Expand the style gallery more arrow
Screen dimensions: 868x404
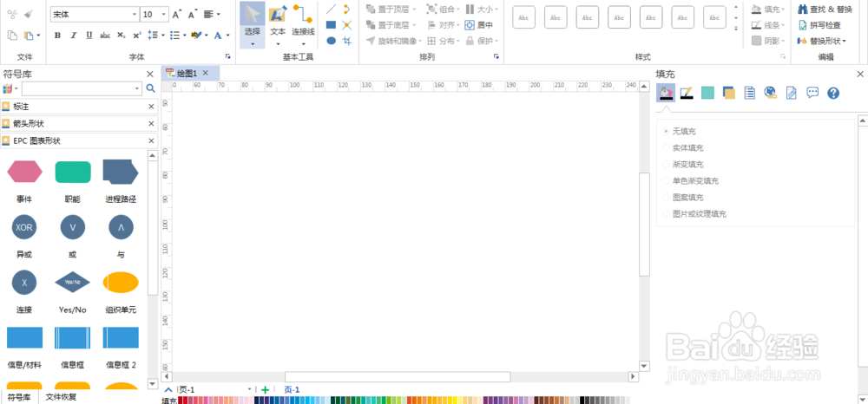(x=736, y=29)
